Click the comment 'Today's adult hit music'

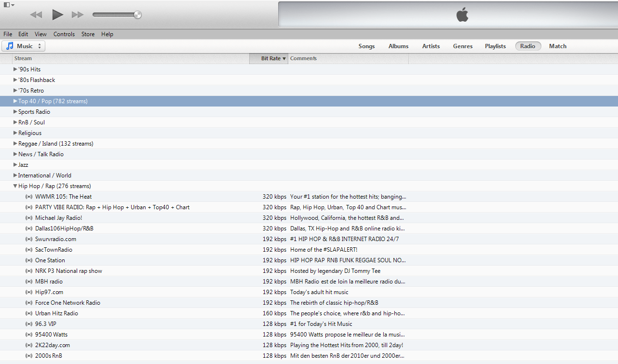pos(319,292)
